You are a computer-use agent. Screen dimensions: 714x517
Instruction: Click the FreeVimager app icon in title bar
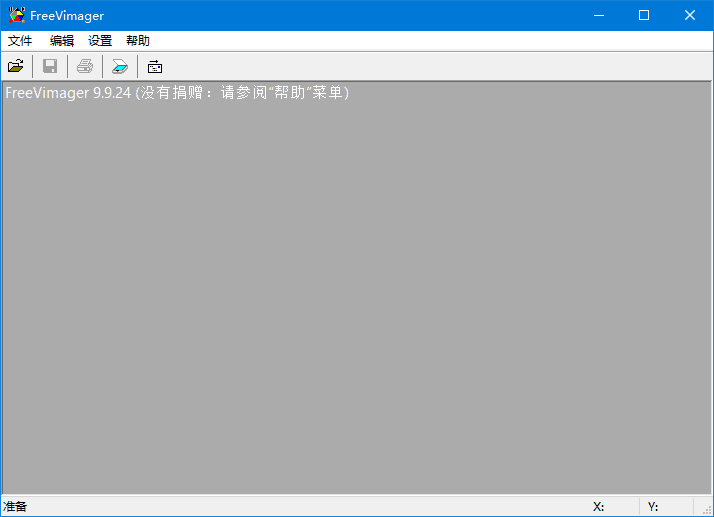point(16,15)
